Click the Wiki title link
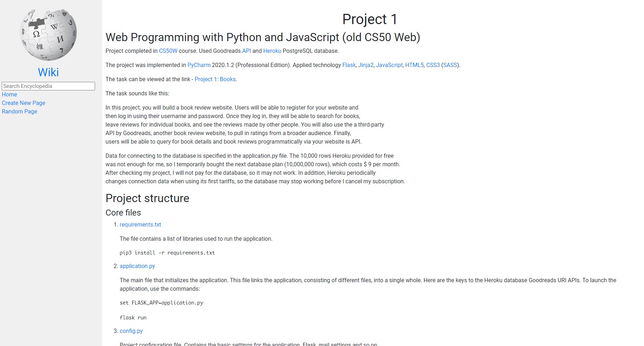 [x=48, y=72]
